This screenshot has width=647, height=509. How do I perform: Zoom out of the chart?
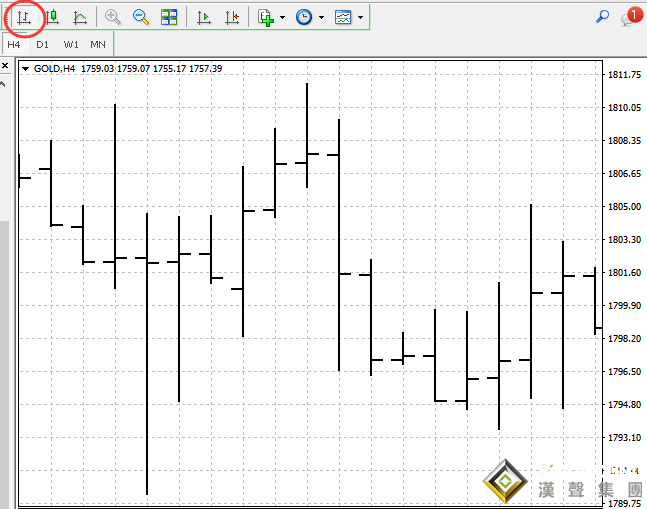pos(141,17)
